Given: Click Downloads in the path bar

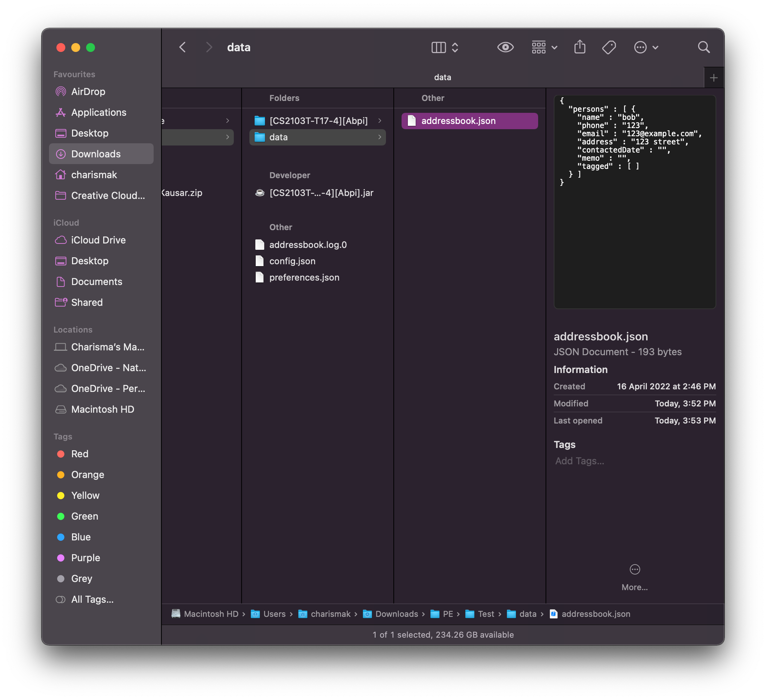Looking at the screenshot, I should pos(396,614).
